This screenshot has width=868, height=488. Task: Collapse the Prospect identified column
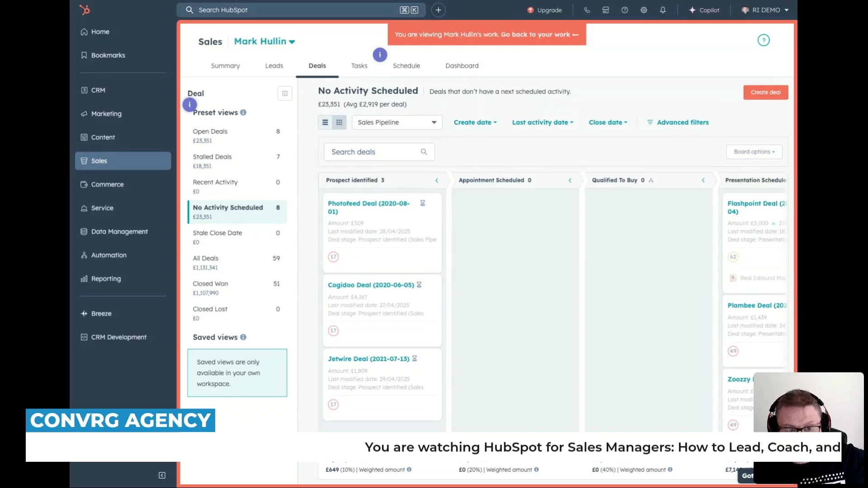point(437,180)
